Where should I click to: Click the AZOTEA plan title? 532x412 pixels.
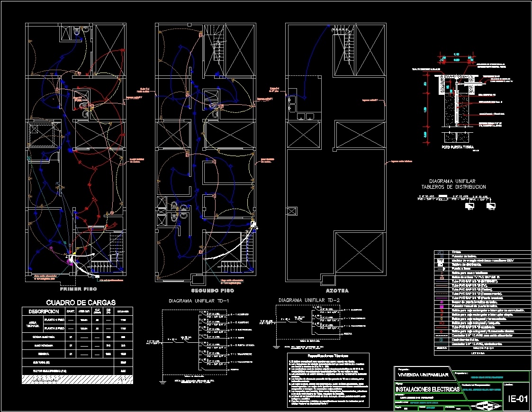(338, 291)
